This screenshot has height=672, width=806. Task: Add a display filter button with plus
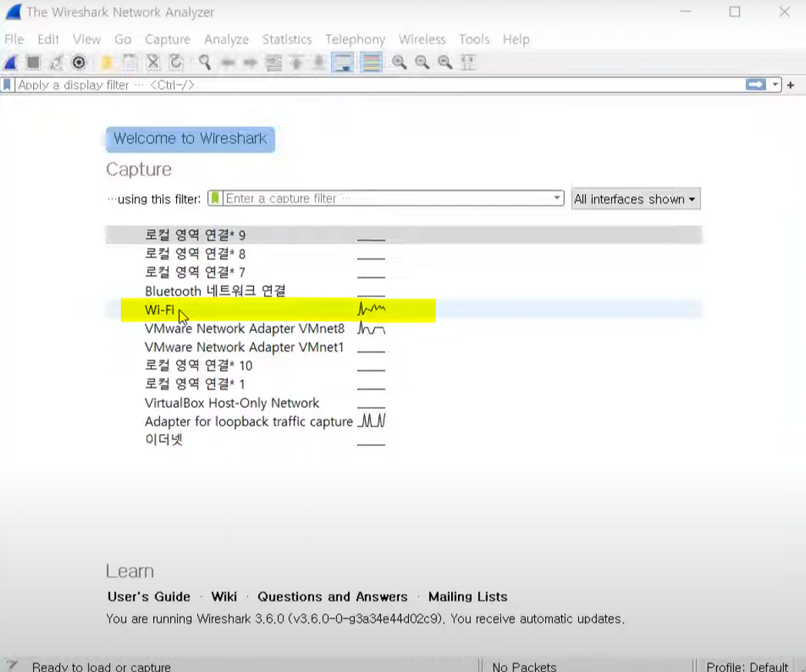(791, 85)
